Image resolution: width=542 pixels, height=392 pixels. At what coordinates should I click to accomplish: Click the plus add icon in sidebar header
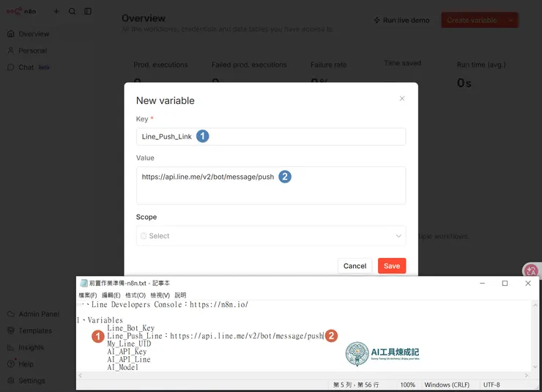pyautogui.click(x=56, y=12)
